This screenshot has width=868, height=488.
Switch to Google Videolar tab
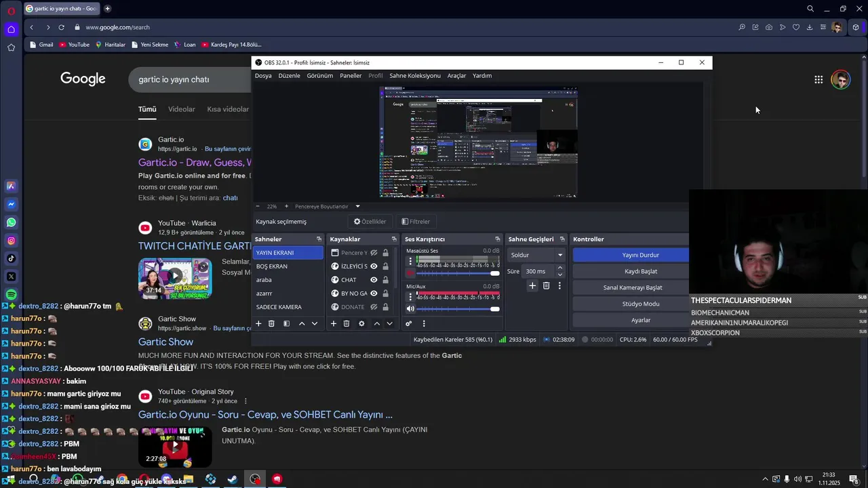click(x=181, y=109)
